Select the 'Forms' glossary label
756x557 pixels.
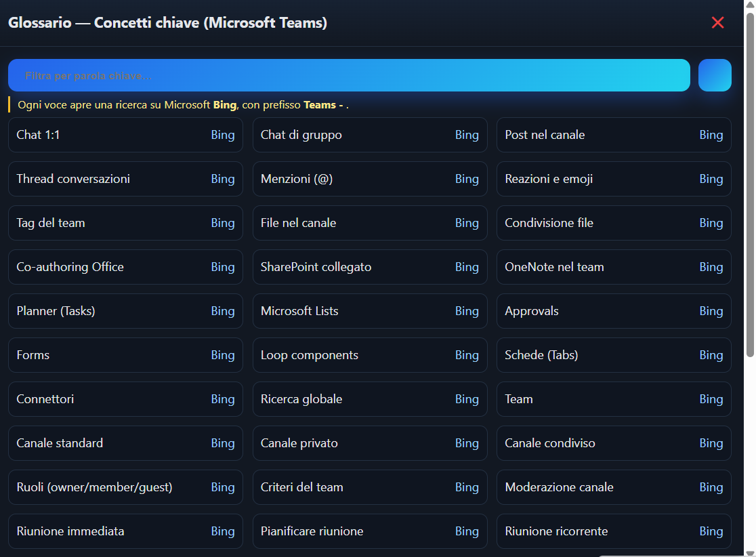click(33, 355)
